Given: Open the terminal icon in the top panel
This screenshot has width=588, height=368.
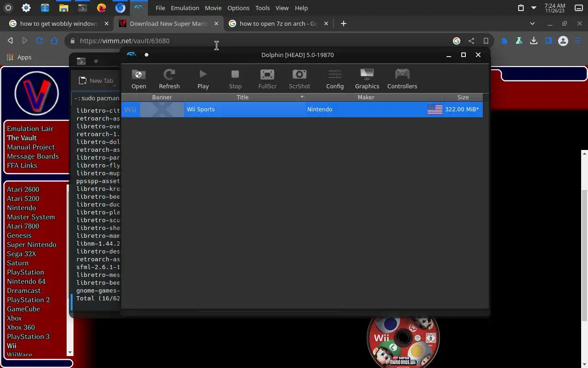Looking at the screenshot, I should [x=83, y=8].
